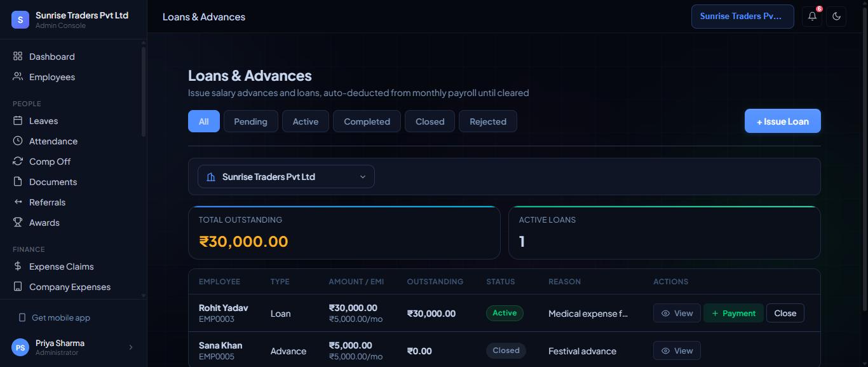Click the Sunrise Traders logo avatar

click(x=20, y=20)
